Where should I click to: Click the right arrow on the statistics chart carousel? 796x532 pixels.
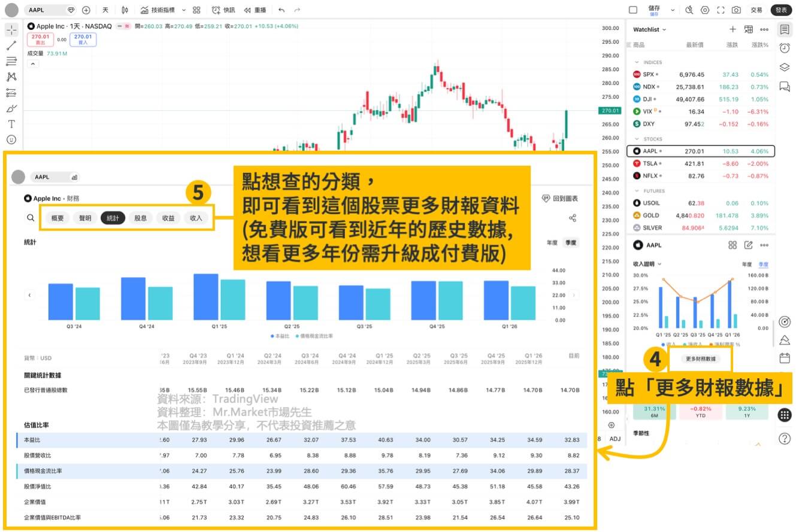574,295
